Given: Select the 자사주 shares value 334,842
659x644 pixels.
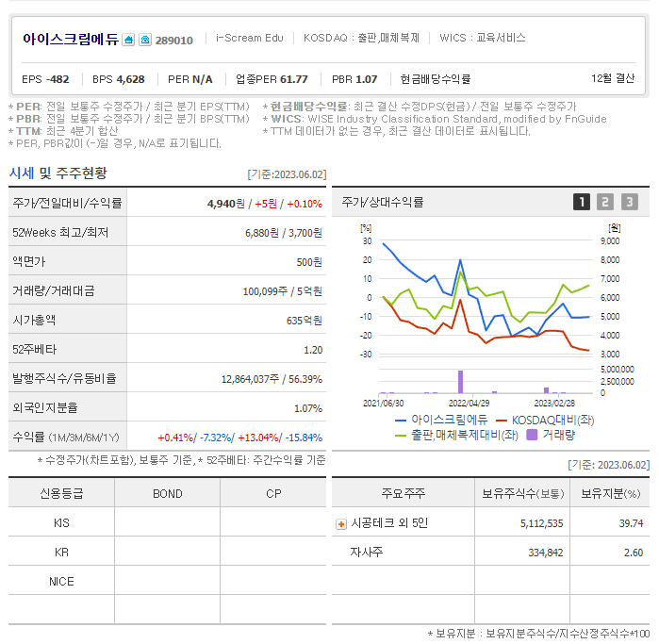Looking at the screenshot, I should coord(546,553).
